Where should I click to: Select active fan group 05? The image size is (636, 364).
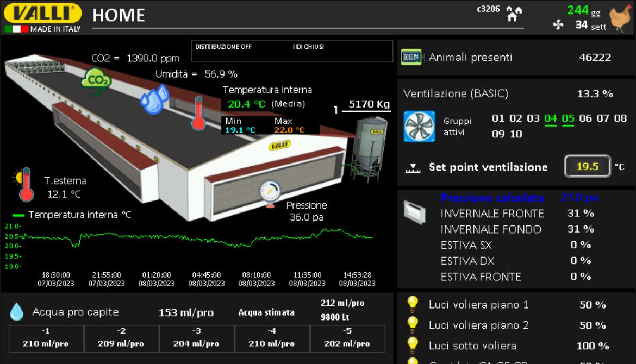568,118
